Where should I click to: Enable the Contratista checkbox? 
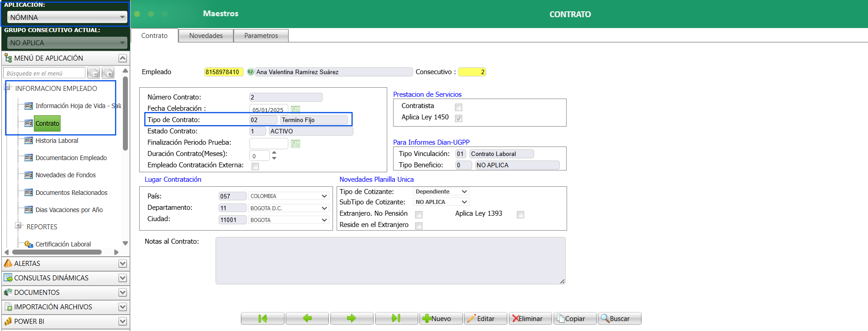(x=459, y=107)
